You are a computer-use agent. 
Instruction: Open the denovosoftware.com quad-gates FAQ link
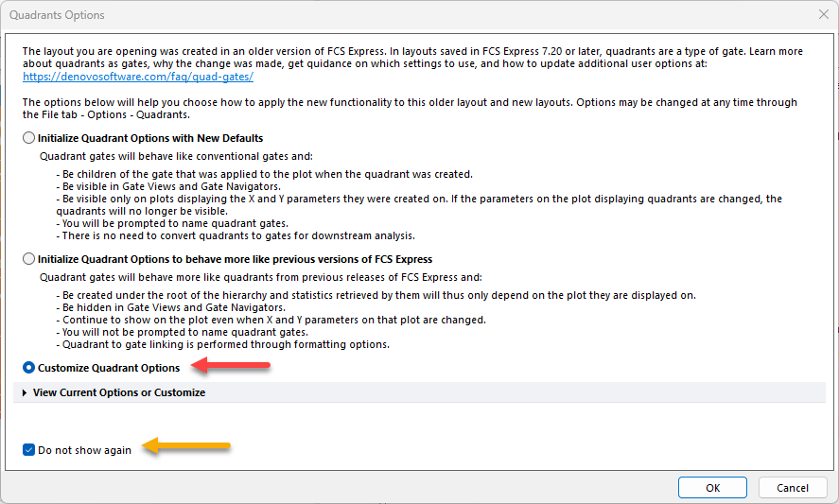click(138, 77)
